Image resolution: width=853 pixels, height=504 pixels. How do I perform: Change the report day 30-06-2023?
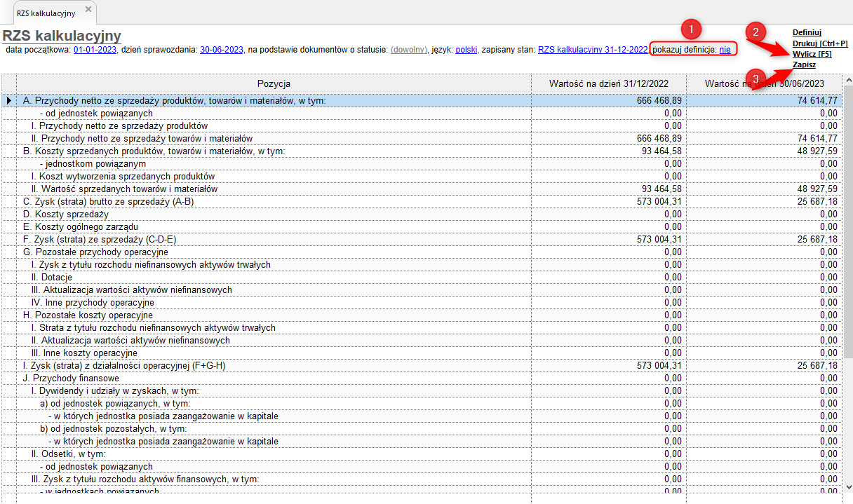[222, 50]
